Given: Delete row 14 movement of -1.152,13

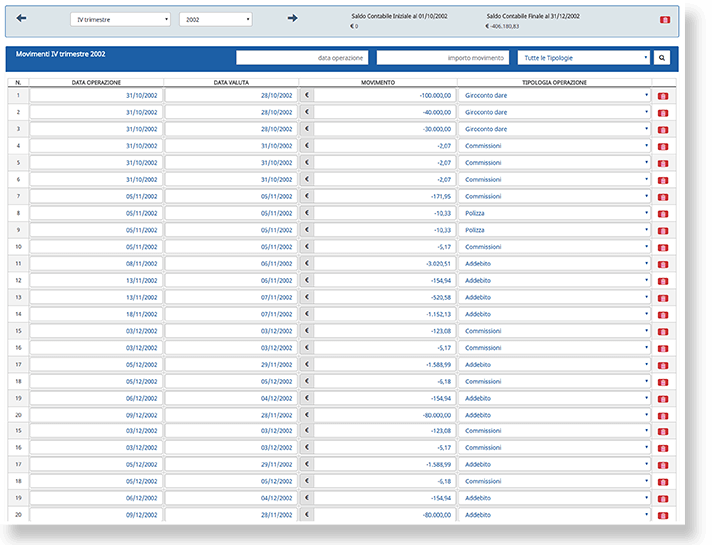Looking at the screenshot, I should tap(663, 314).
